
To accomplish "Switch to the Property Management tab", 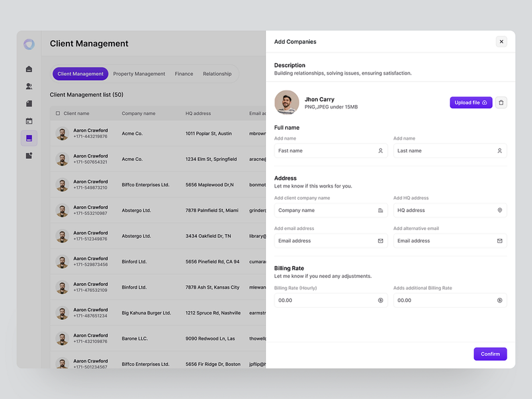I will pyautogui.click(x=139, y=74).
